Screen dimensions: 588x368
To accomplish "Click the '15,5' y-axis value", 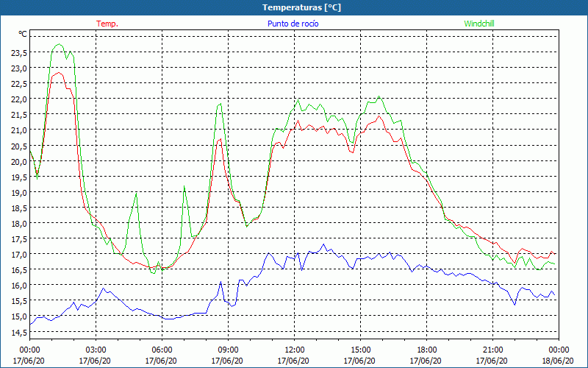I will (x=19, y=302).
